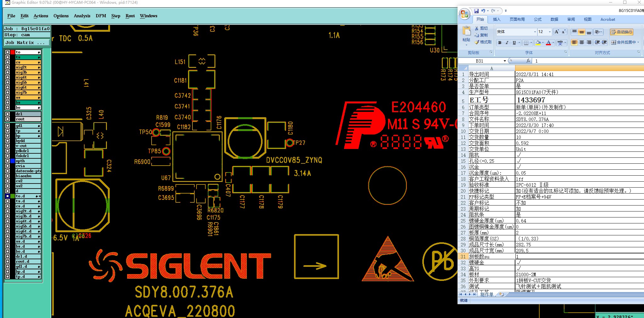Toggle the 'drl' layer checkbox

tap(8, 114)
